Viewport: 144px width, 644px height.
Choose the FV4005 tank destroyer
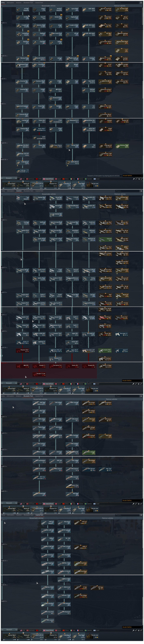pyautogui.click(x=55, y=82)
